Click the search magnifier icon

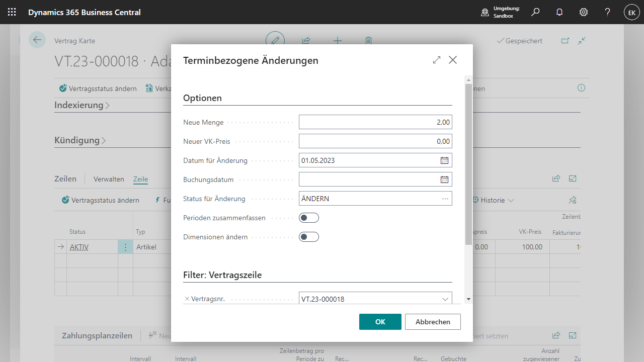535,12
